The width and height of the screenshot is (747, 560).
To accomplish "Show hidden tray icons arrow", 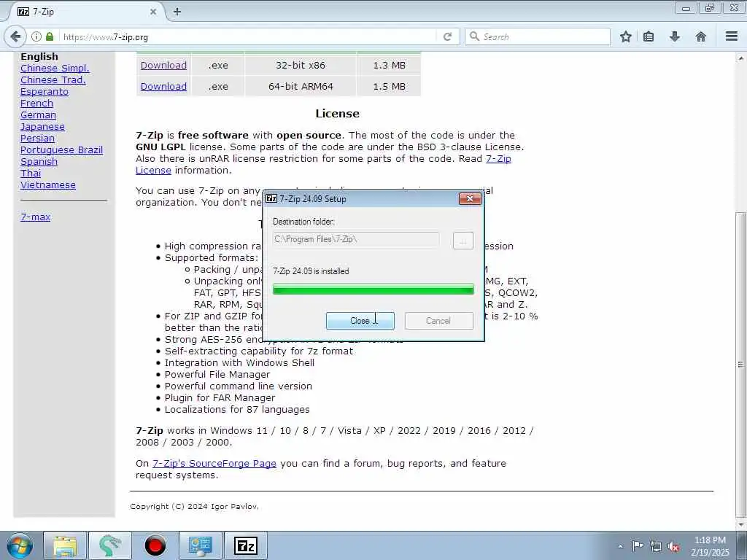I will click(620, 546).
